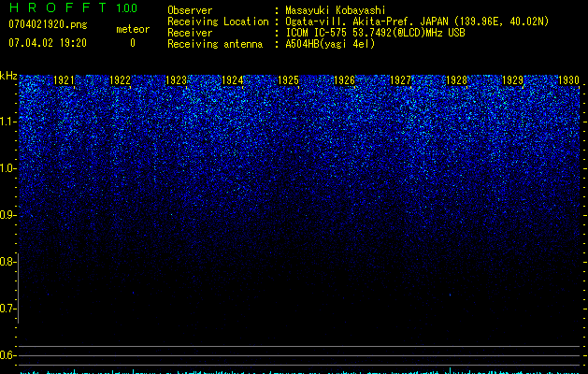Click the 0.7 kHz axis label
The height and width of the screenshot is (374, 588).
[x=7, y=309]
